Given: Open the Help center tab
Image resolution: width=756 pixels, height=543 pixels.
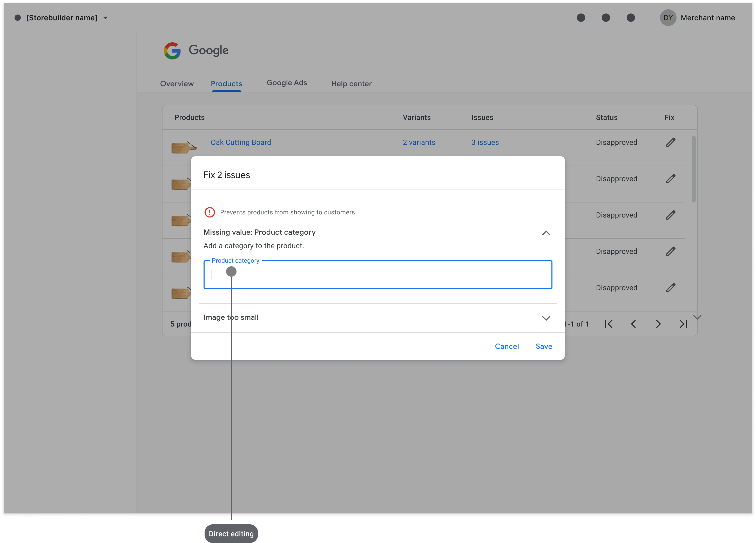Looking at the screenshot, I should (351, 84).
